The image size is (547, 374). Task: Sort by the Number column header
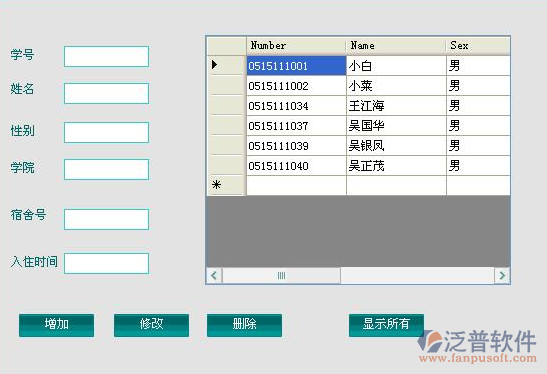296,46
